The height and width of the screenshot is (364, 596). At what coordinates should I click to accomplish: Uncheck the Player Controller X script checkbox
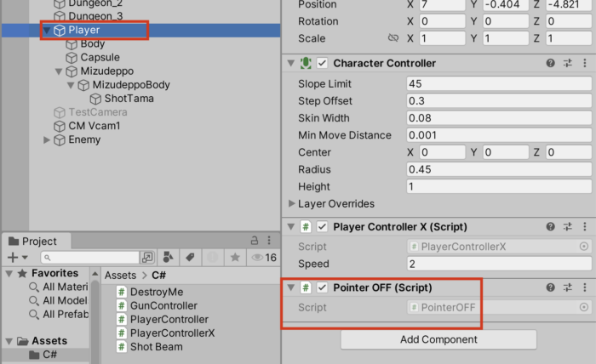pyautogui.click(x=322, y=227)
